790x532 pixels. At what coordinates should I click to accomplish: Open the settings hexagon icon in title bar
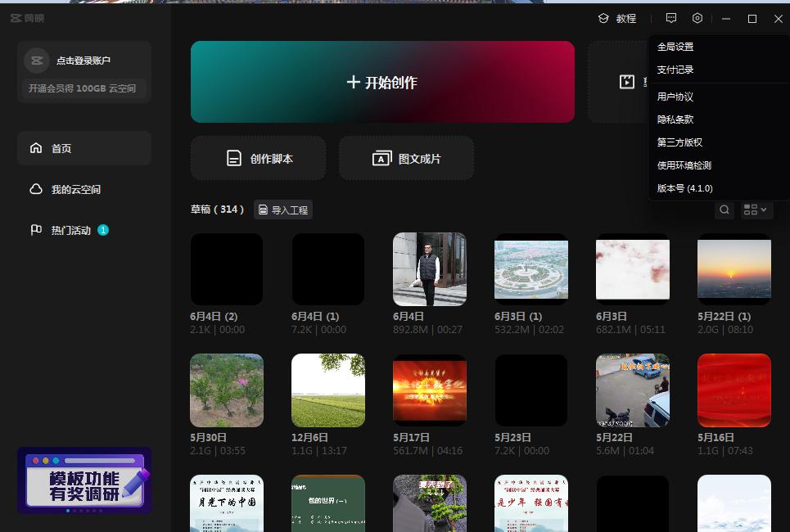click(697, 18)
